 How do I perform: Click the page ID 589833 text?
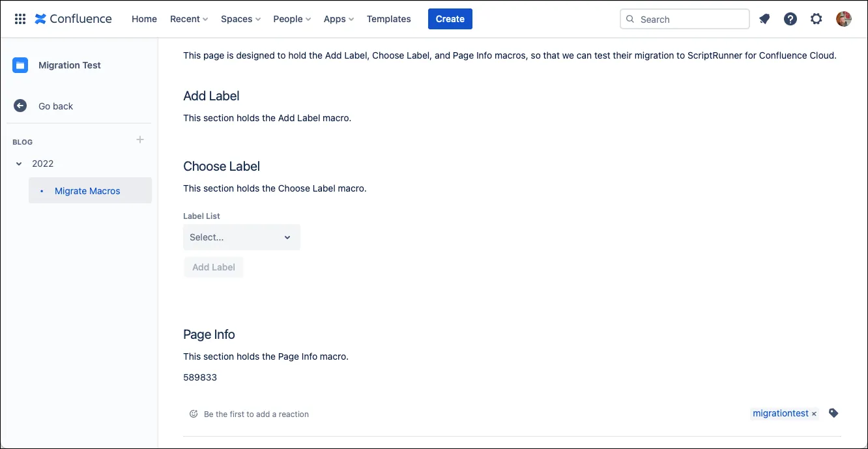coord(200,377)
